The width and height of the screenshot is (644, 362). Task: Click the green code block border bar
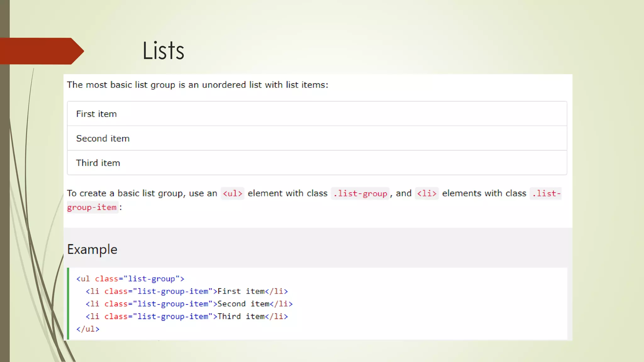click(68, 304)
